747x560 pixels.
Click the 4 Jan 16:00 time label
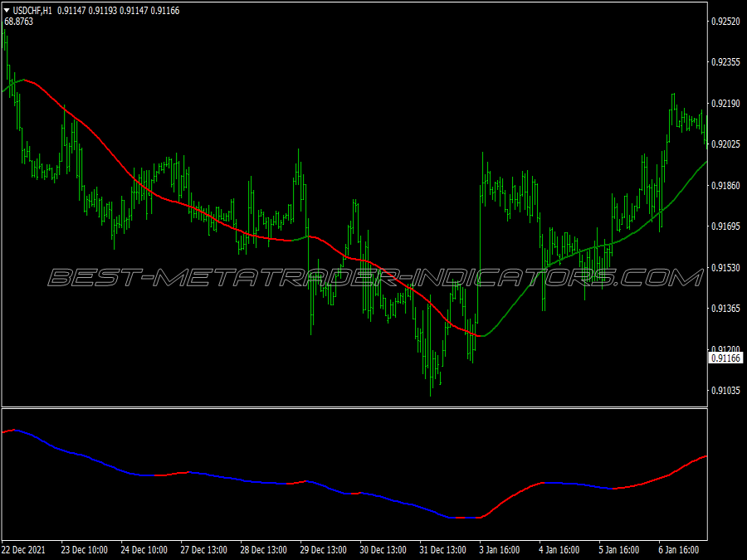click(x=559, y=550)
